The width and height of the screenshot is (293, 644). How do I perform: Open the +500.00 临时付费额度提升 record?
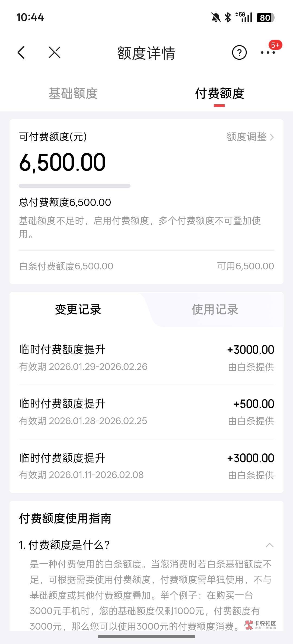(146, 412)
